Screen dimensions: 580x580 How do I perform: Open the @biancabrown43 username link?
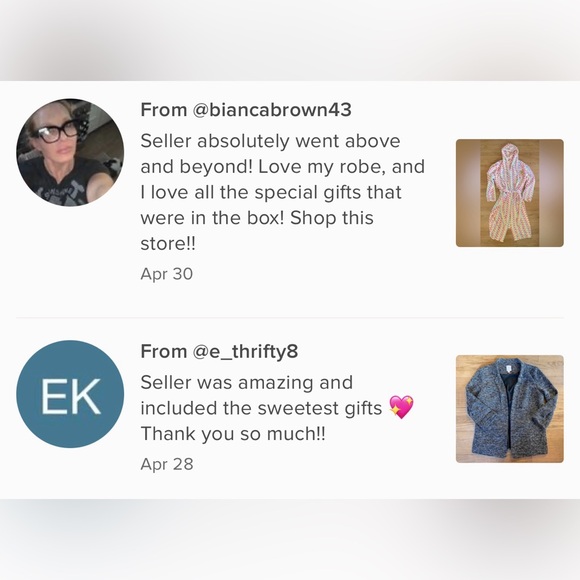tap(272, 110)
